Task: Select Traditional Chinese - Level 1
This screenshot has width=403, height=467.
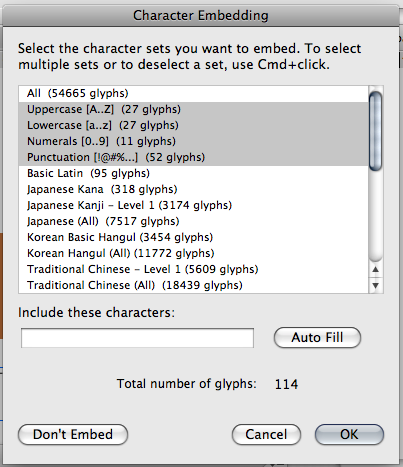Action: 194,269
